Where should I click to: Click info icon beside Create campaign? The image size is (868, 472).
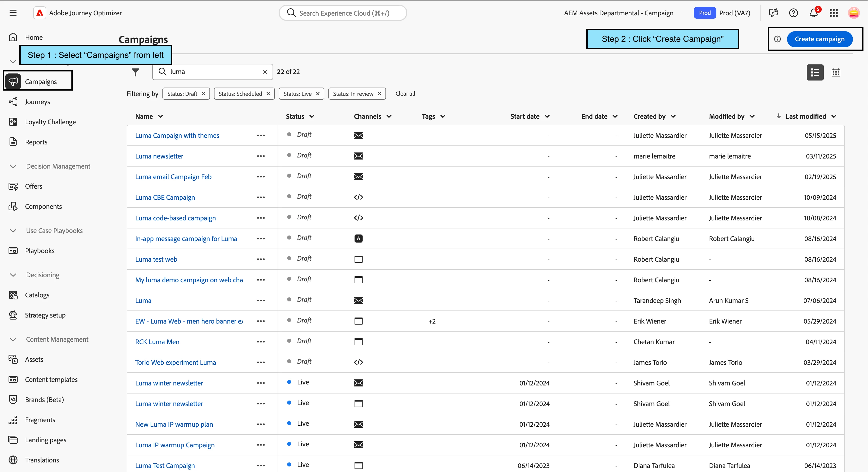coord(777,39)
